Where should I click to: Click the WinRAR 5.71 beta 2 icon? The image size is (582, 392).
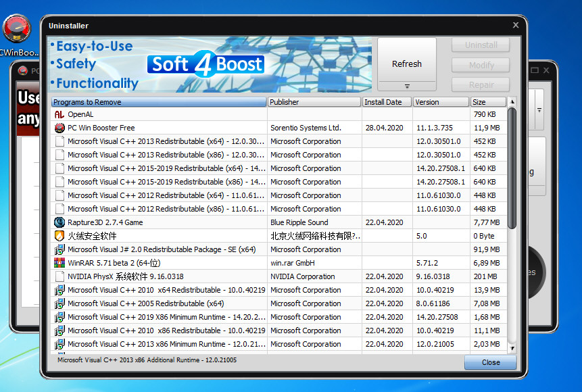tap(59, 263)
